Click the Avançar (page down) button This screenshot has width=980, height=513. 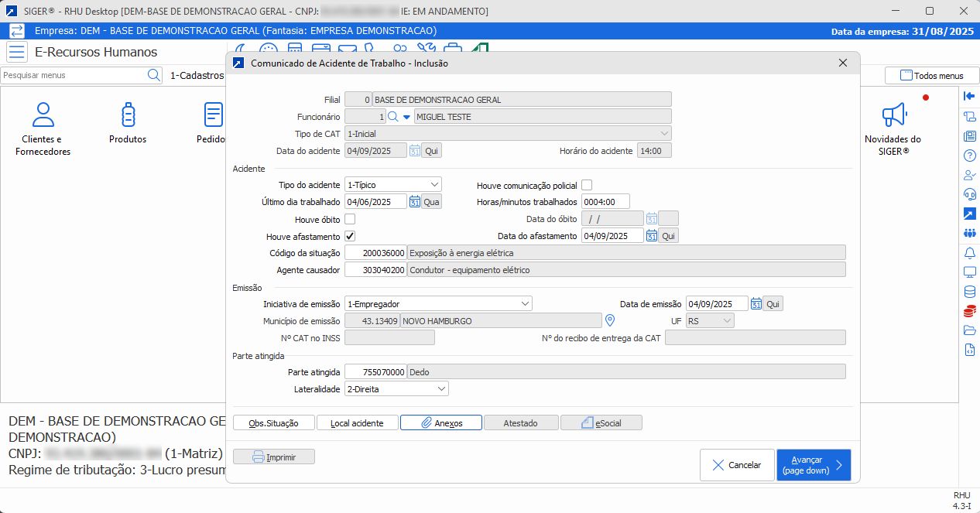point(813,465)
